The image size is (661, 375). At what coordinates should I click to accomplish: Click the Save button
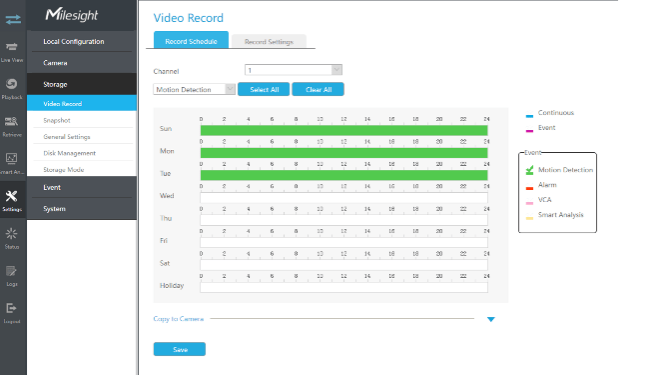click(180, 349)
